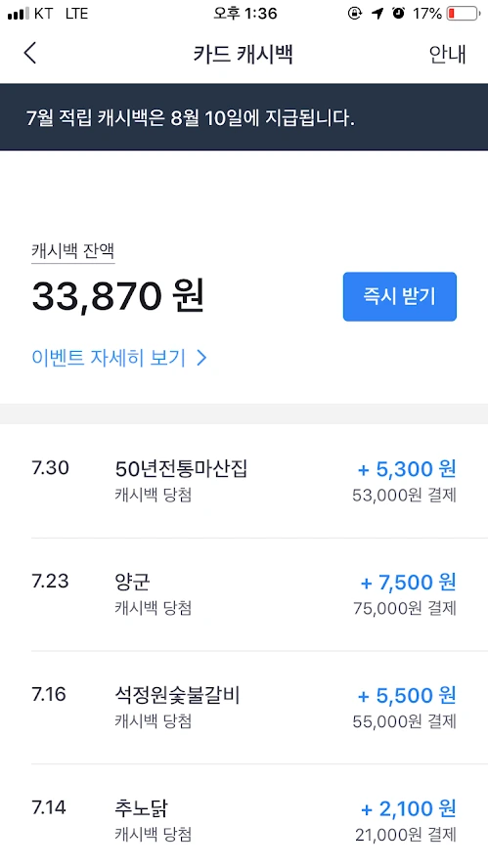Open the 추노닭 cashback entry

click(x=244, y=816)
